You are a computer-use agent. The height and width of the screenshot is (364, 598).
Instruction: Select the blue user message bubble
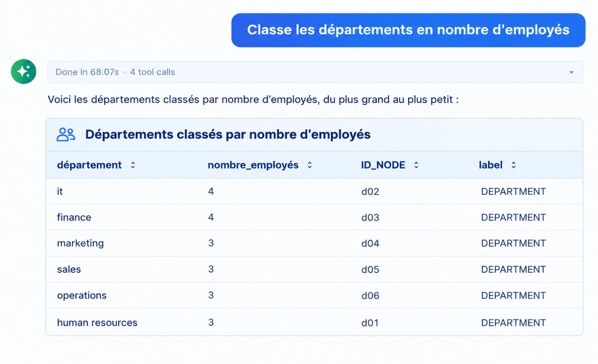(408, 30)
